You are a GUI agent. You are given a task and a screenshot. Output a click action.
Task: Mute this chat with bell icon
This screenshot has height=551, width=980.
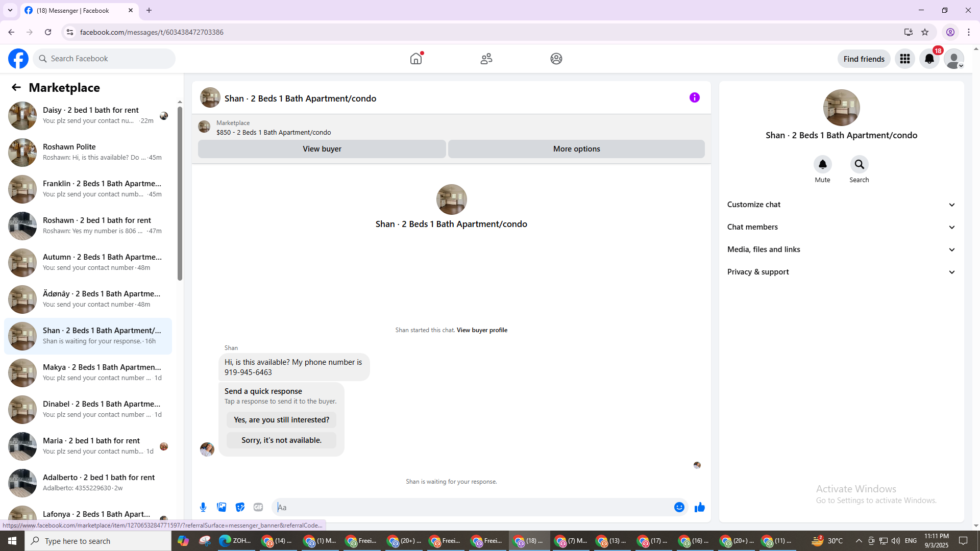[822, 164]
